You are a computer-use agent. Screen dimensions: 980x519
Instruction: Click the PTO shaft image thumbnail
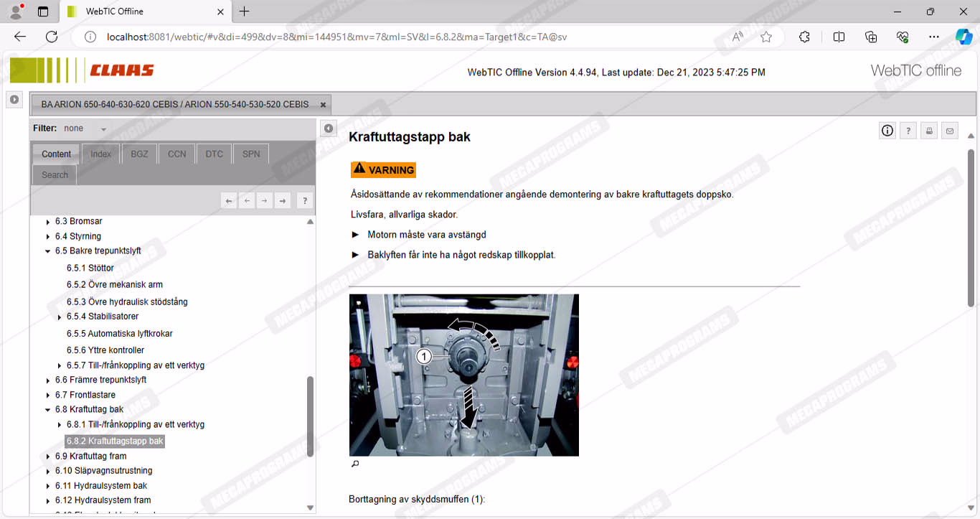pos(463,375)
